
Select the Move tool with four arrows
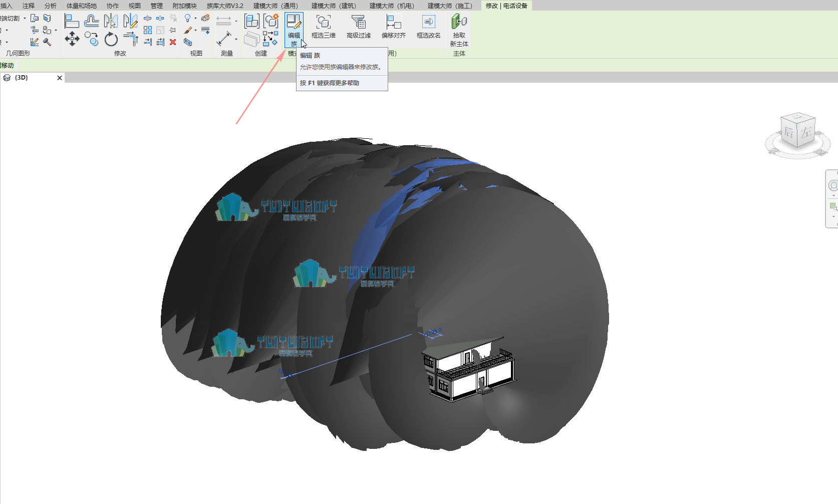point(72,39)
